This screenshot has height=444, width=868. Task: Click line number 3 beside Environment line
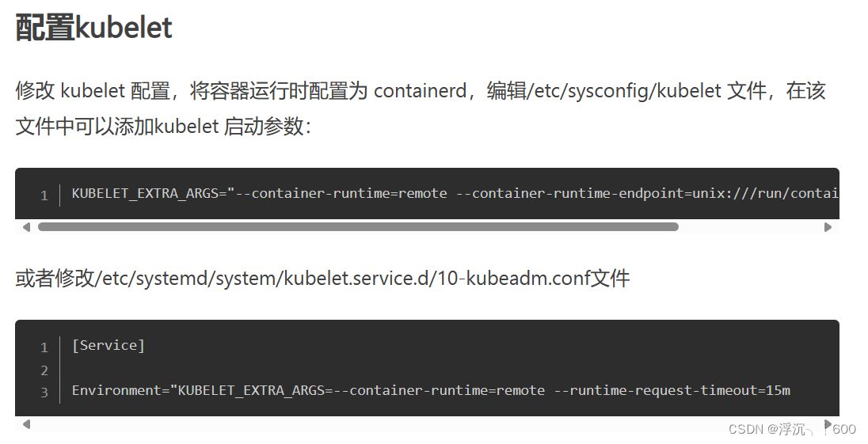tap(44, 392)
